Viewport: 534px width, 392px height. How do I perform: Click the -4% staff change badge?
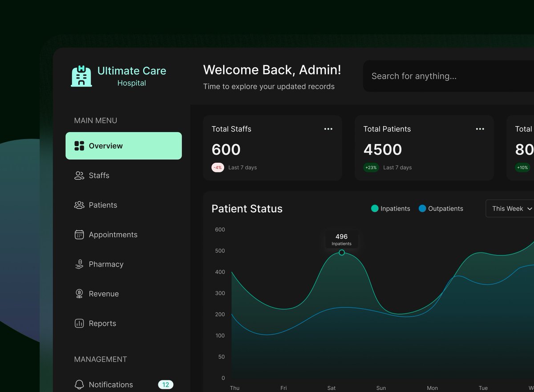pyautogui.click(x=218, y=168)
